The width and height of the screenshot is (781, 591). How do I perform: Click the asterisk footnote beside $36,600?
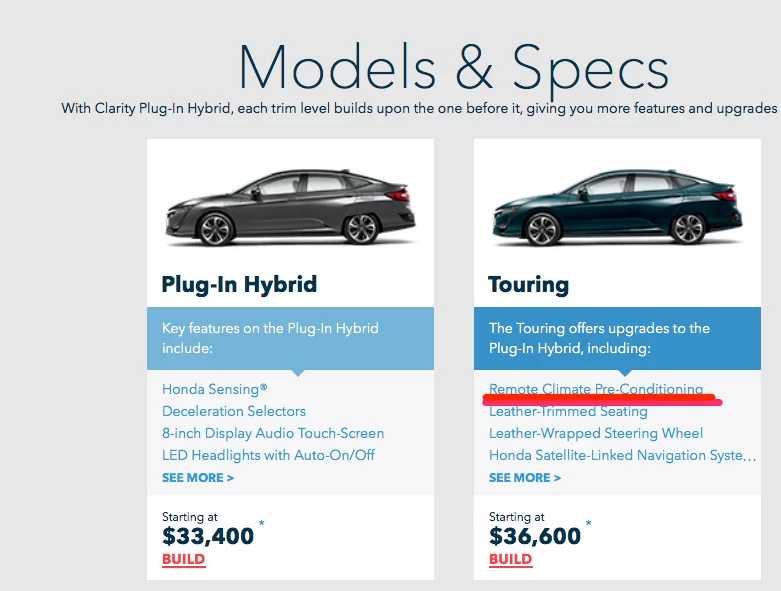tap(589, 524)
